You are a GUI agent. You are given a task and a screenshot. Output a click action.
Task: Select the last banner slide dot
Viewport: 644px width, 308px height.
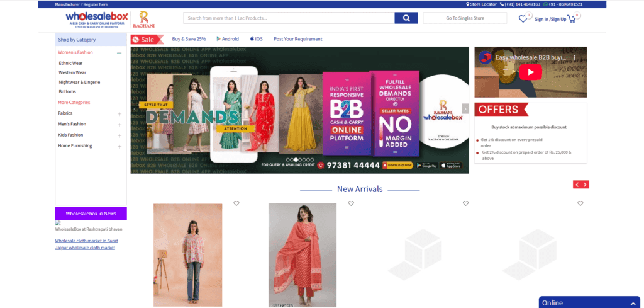[x=312, y=159]
